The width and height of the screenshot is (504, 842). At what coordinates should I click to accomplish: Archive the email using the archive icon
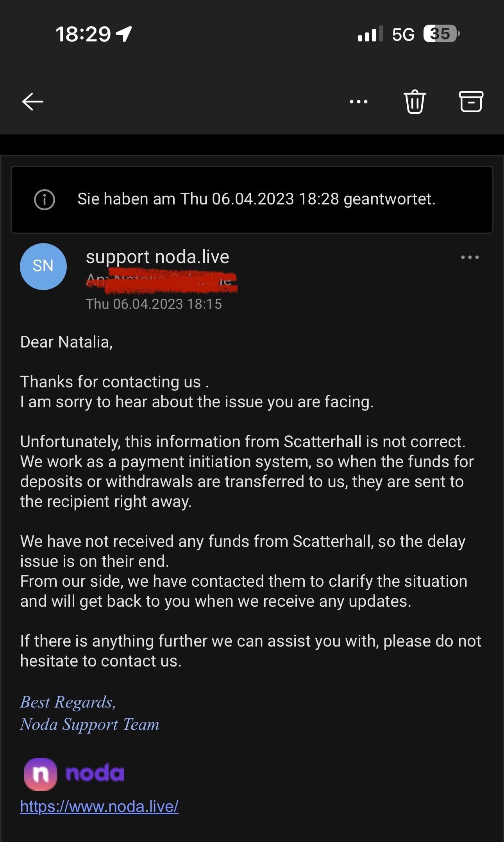tap(471, 102)
